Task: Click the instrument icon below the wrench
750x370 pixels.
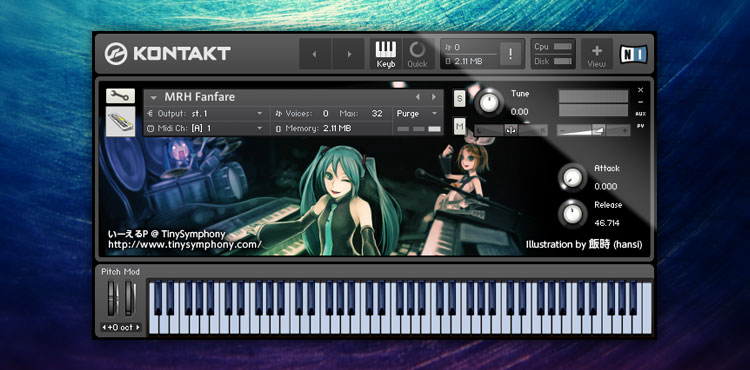Action: click(120, 121)
